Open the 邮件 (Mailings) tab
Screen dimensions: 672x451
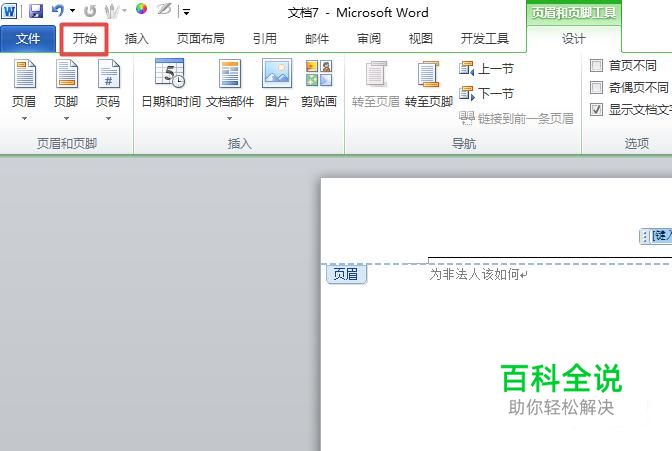point(317,39)
